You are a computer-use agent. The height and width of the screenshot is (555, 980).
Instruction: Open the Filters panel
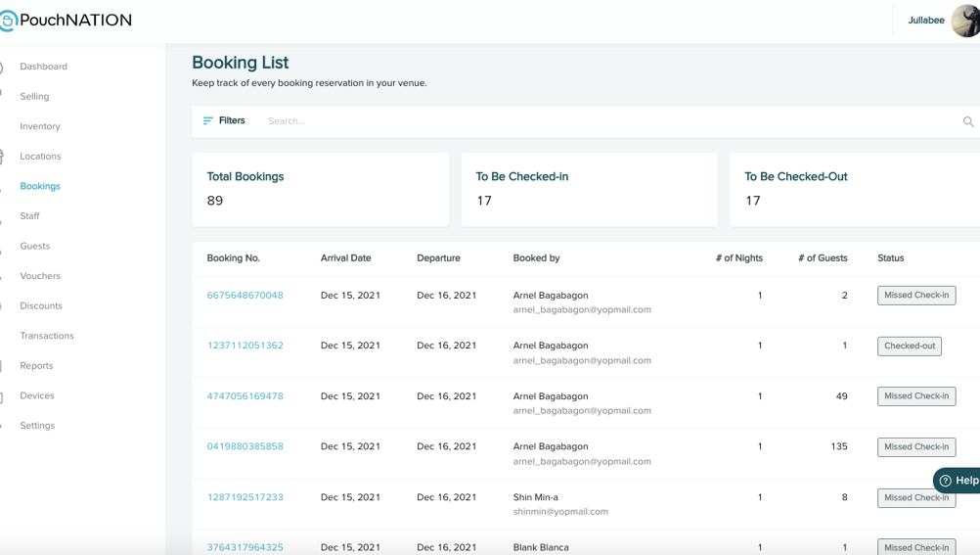(224, 120)
